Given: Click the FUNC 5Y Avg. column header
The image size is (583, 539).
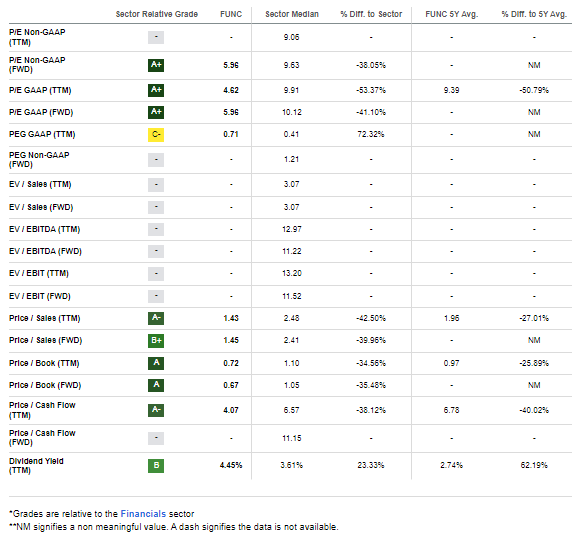Looking at the screenshot, I should pyautogui.click(x=452, y=14).
